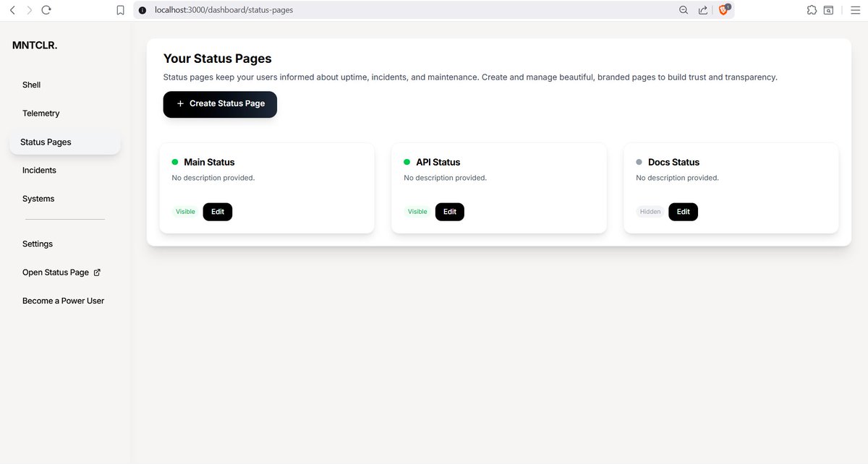The image size is (868, 464).
Task: Open the browser hamburger menu
Action: click(854, 10)
